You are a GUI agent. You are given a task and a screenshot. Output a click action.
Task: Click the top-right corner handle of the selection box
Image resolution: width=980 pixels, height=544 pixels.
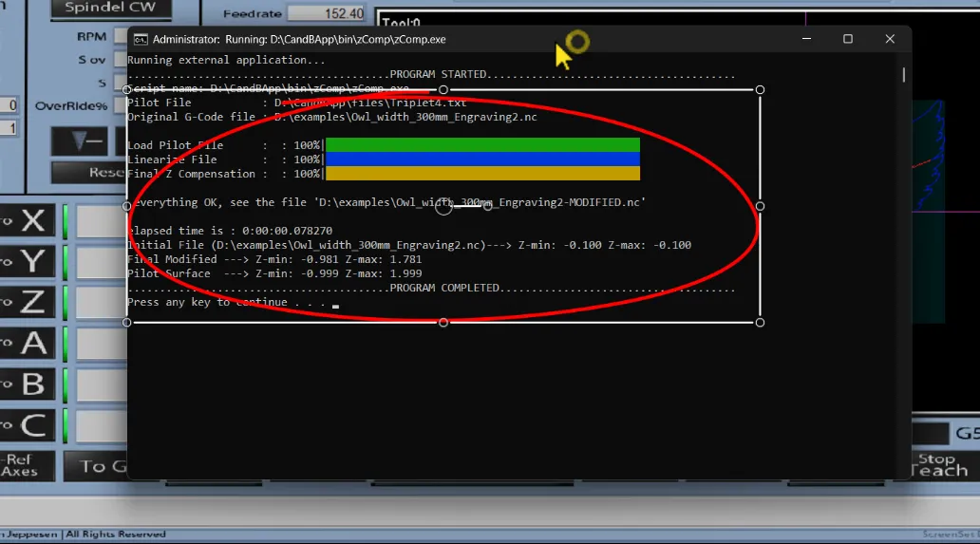click(760, 89)
